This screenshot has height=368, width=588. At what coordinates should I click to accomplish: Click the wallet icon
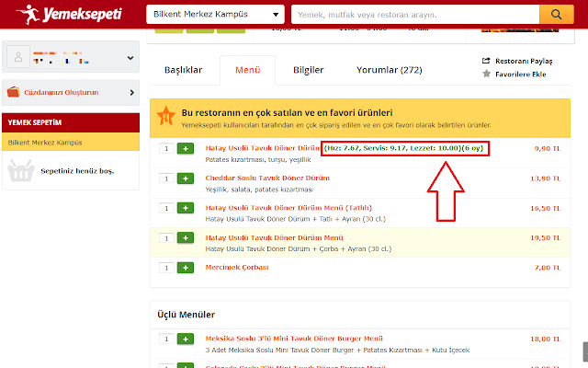click(13, 92)
